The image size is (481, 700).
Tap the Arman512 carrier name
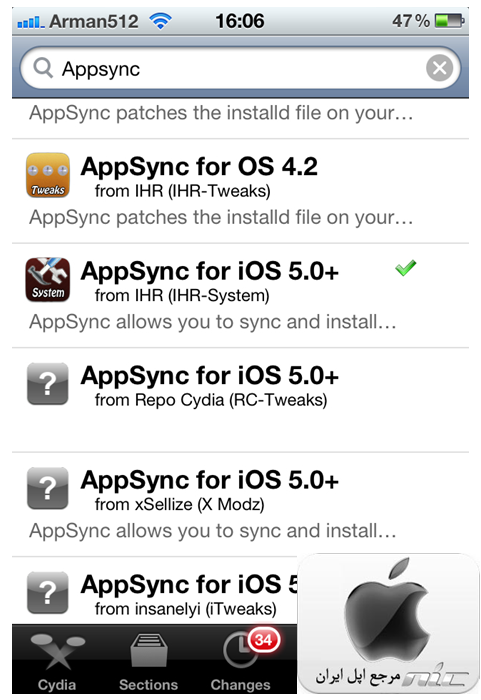tap(94, 21)
